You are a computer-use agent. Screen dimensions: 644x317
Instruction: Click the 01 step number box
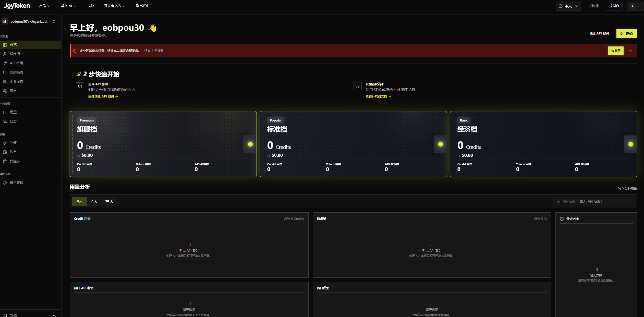(80, 86)
